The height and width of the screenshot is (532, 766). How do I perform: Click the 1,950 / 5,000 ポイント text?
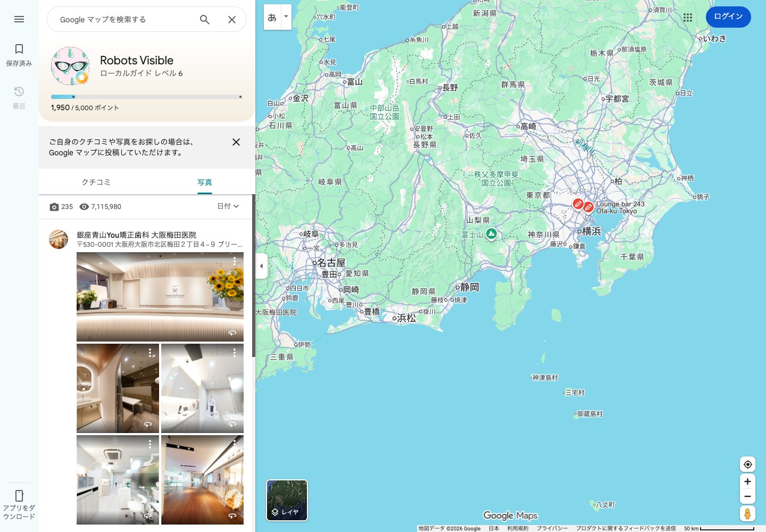85,107
